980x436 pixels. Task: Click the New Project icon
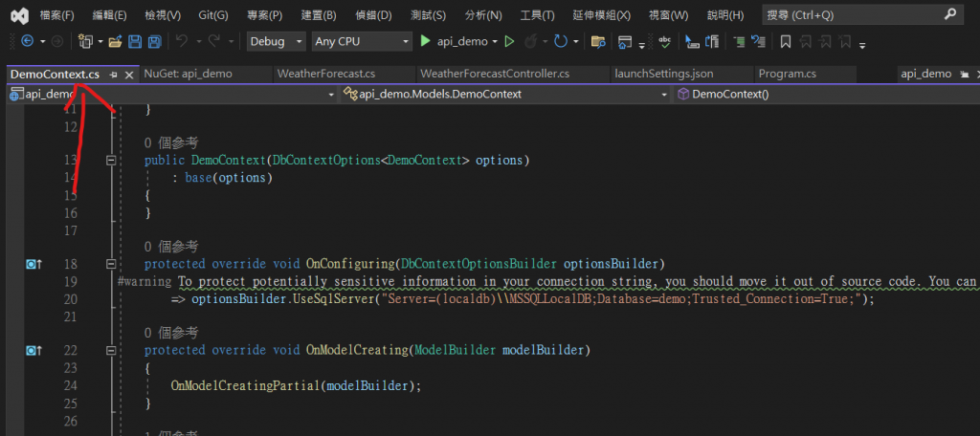[85, 41]
